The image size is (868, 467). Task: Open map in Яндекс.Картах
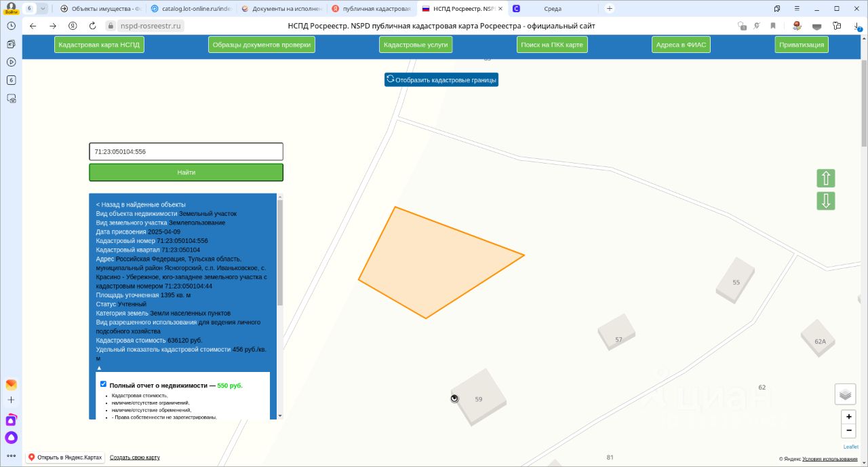65,457
